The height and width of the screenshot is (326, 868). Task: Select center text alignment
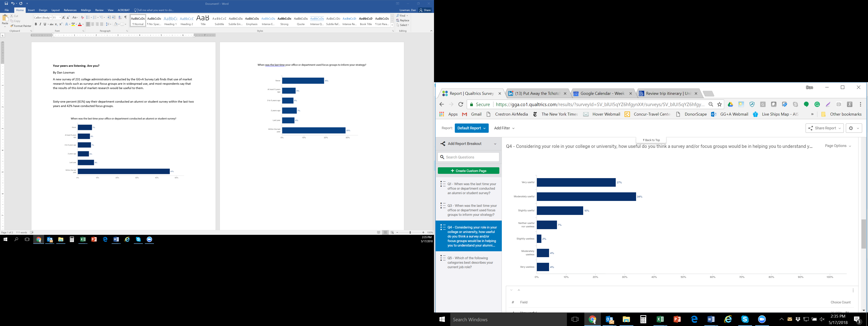(x=93, y=24)
